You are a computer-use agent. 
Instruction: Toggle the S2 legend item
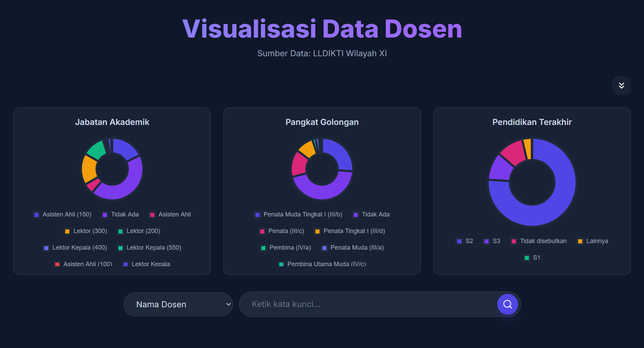click(465, 241)
